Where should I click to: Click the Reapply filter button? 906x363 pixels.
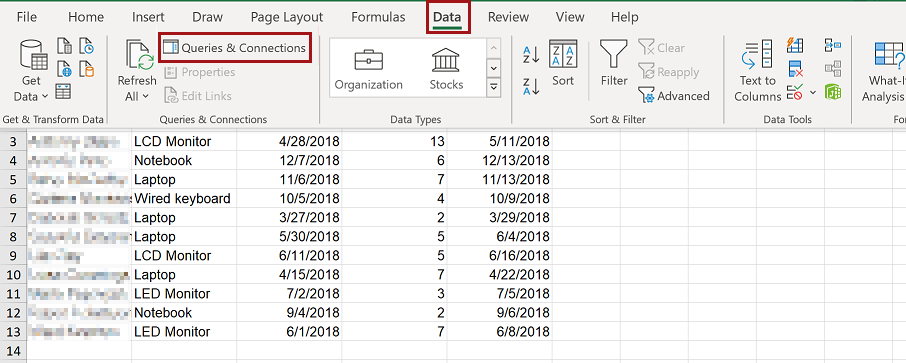coord(669,72)
